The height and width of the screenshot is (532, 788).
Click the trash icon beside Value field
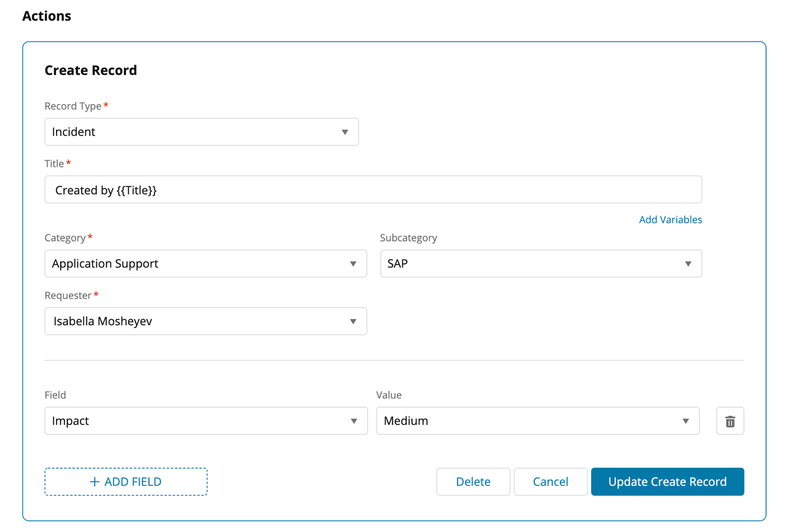[x=730, y=421]
